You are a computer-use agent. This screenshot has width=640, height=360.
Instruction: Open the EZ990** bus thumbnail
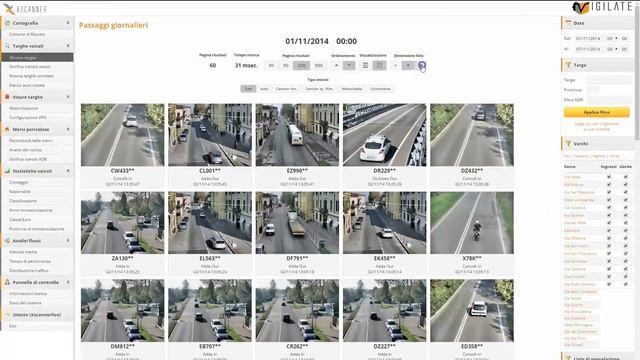point(297,135)
